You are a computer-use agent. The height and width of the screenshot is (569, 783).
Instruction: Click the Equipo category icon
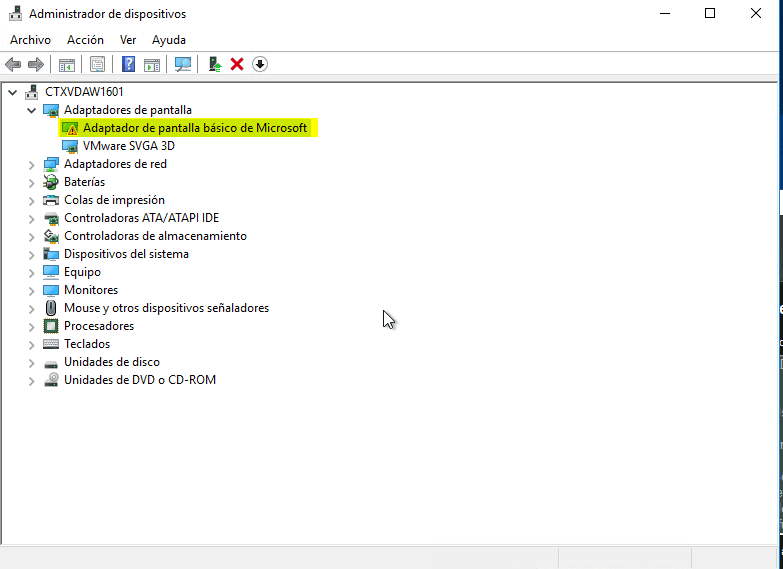[51, 272]
